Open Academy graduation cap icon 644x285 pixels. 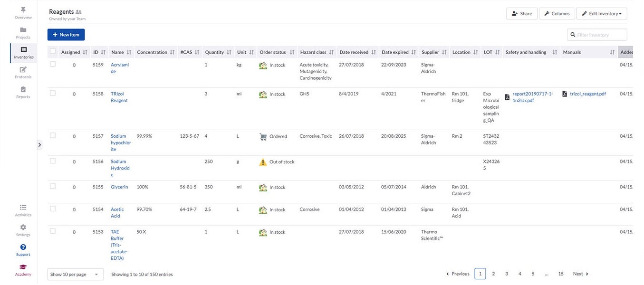tap(23, 267)
